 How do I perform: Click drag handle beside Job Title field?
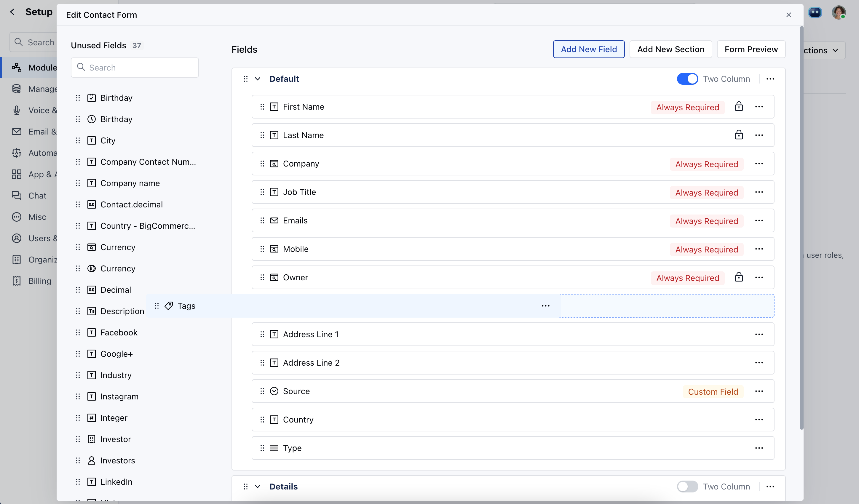click(262, 192)
